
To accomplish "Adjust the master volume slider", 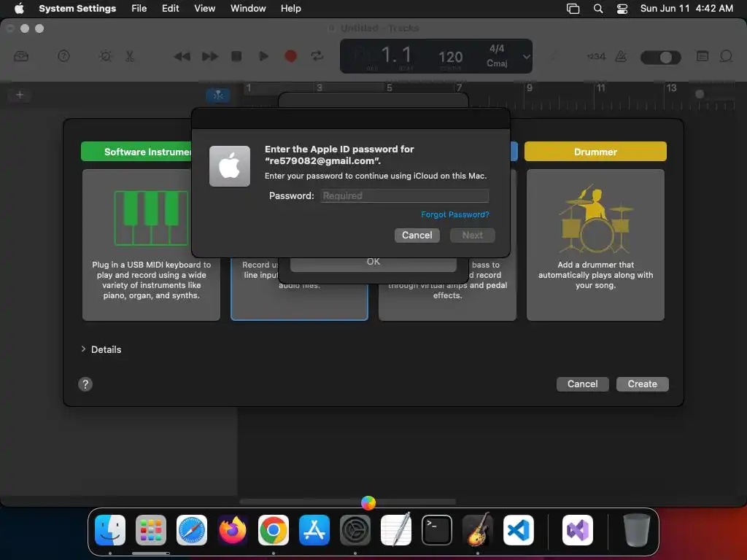I will [661, 57].
